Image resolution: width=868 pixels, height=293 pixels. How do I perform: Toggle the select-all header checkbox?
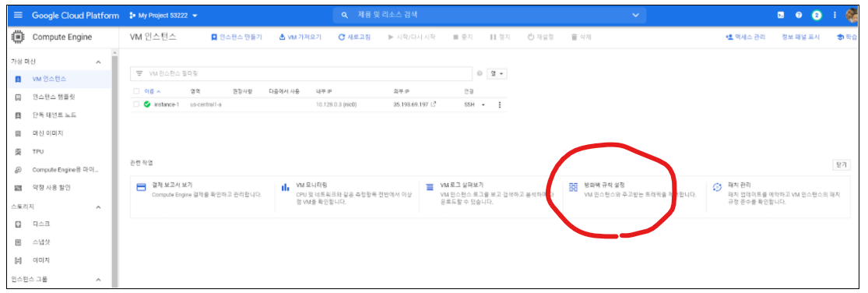point(137,91)
